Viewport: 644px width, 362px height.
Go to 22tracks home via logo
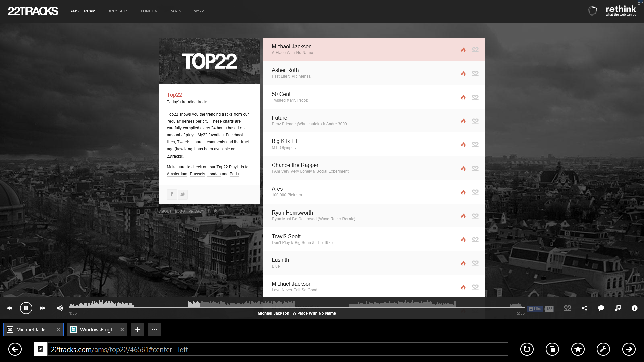click(33, 11)
